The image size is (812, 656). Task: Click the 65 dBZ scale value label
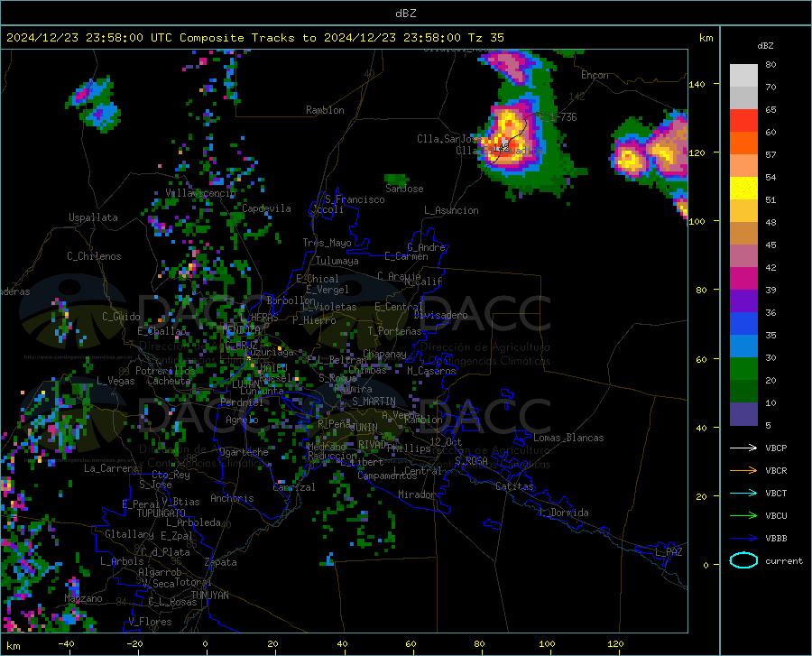pos(770,110)
